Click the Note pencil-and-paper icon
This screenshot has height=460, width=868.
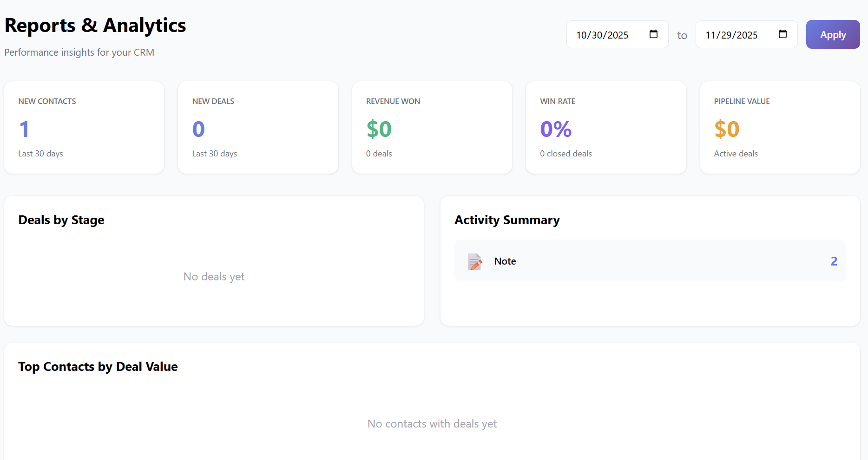[474, 261]
